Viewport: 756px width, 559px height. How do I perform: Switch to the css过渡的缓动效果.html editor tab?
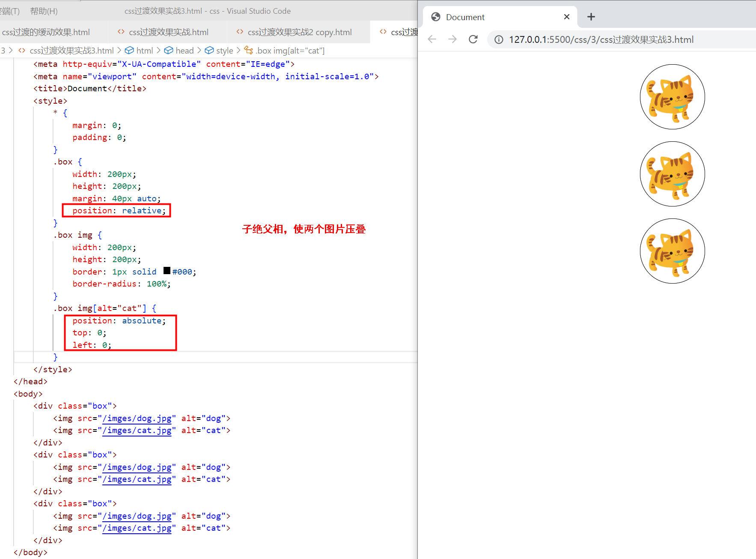(x=45, y=32)
